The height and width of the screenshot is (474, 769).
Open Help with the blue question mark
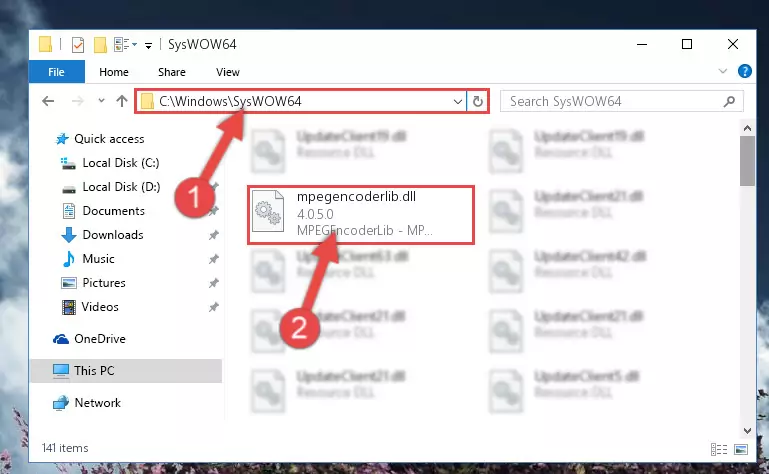point(744,72)
